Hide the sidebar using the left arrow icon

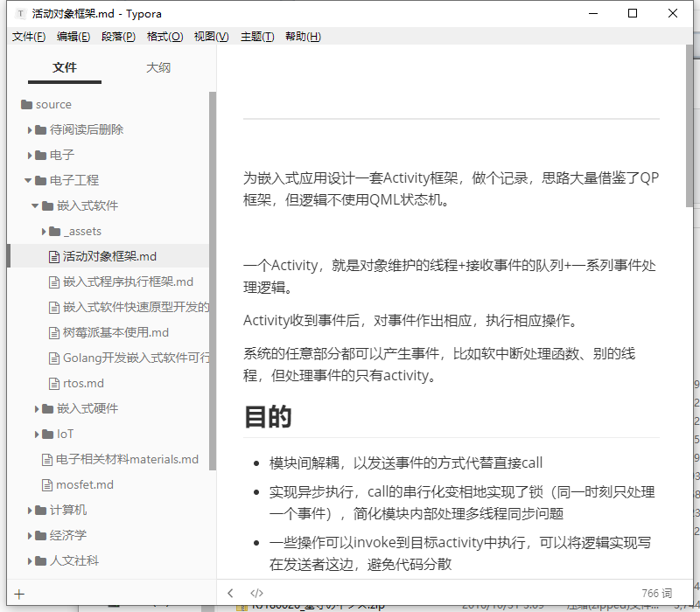[231, 593]
